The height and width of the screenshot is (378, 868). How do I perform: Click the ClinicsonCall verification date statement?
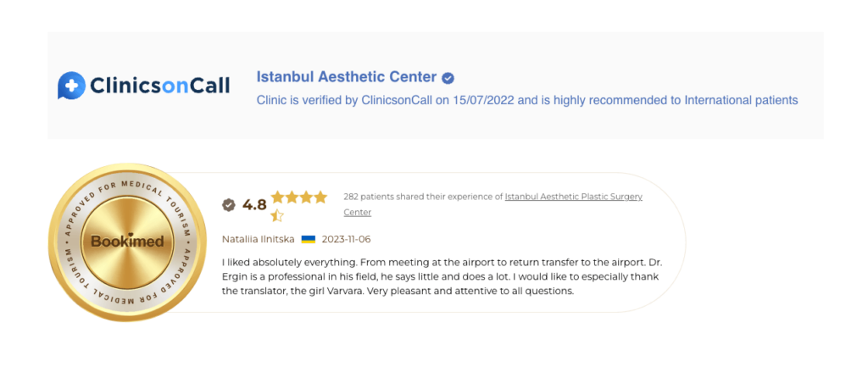point(526,100)
